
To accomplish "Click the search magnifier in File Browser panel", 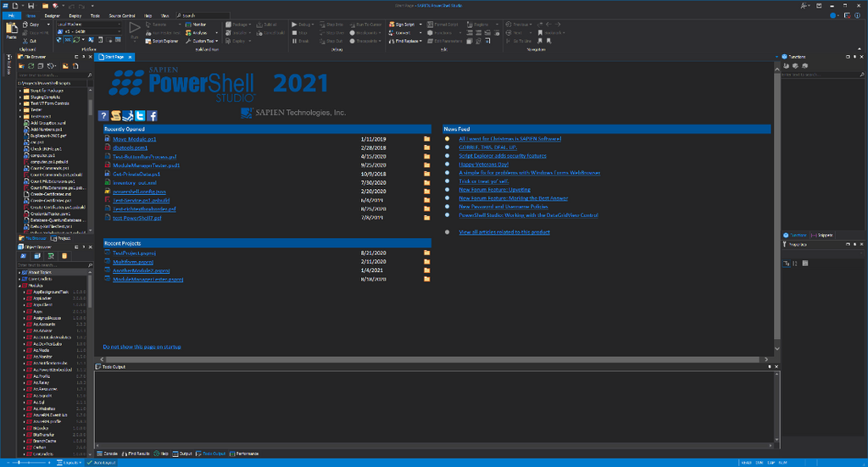I will (90, 75).
